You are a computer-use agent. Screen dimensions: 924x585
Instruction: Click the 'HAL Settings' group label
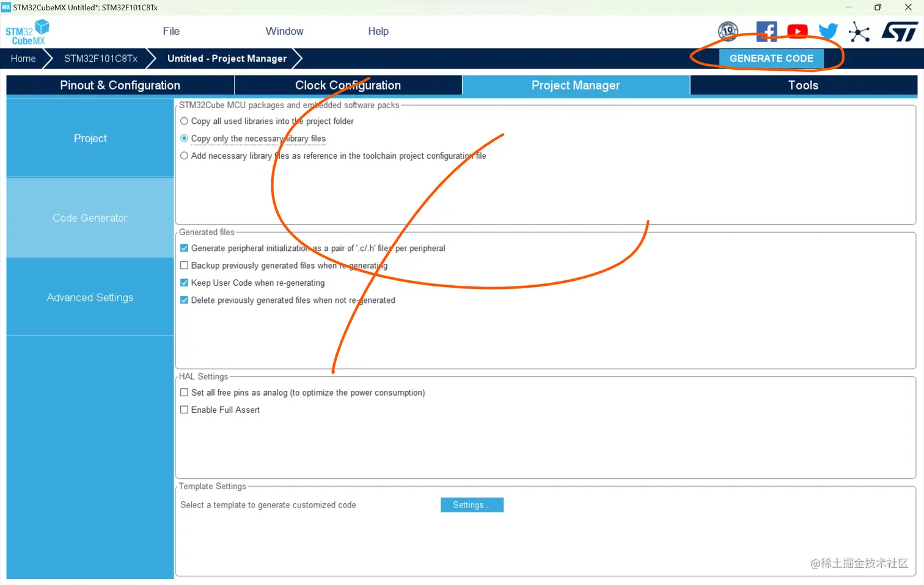[204, 377]
